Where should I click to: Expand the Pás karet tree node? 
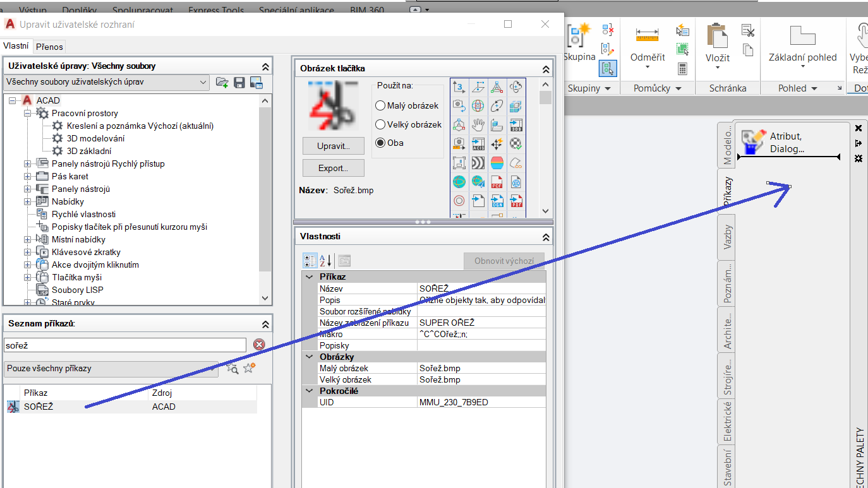27,176
